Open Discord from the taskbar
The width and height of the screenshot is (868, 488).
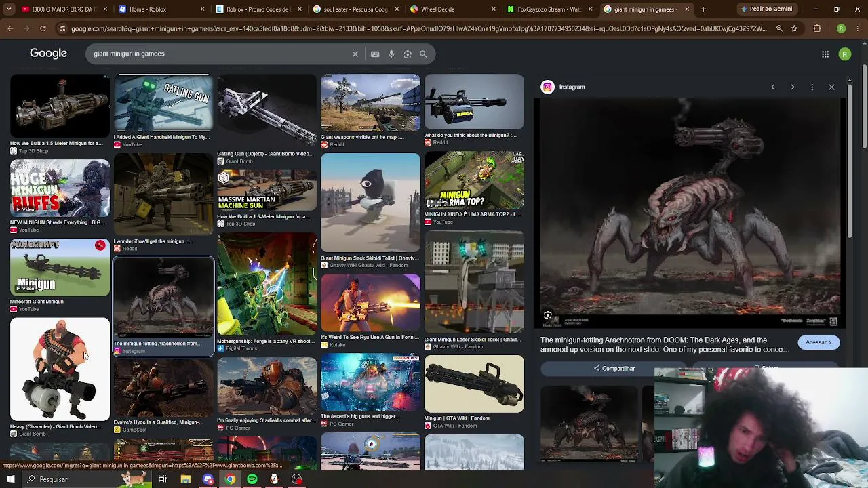point(208,479)
